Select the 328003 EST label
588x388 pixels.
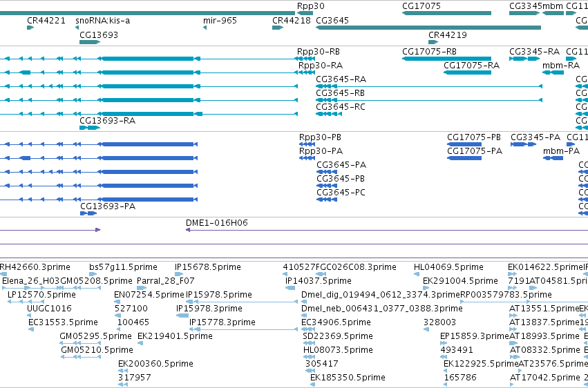coord(439,323)
